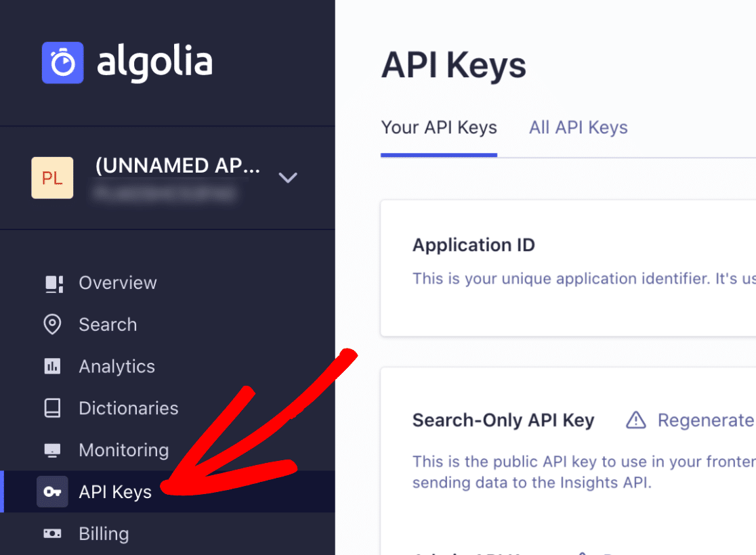This screenshot has width=756, height=555.
Task: Select the Your API Keys tab
Action: pyautogui.click(x=439, y=127)
